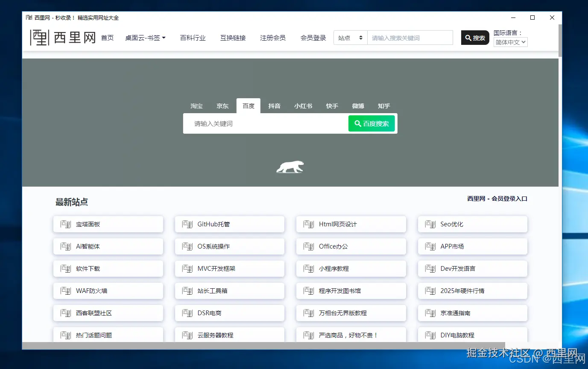Click the icon on the Ai智能体 card
588x369 pixels.
[x=65, y=246]
